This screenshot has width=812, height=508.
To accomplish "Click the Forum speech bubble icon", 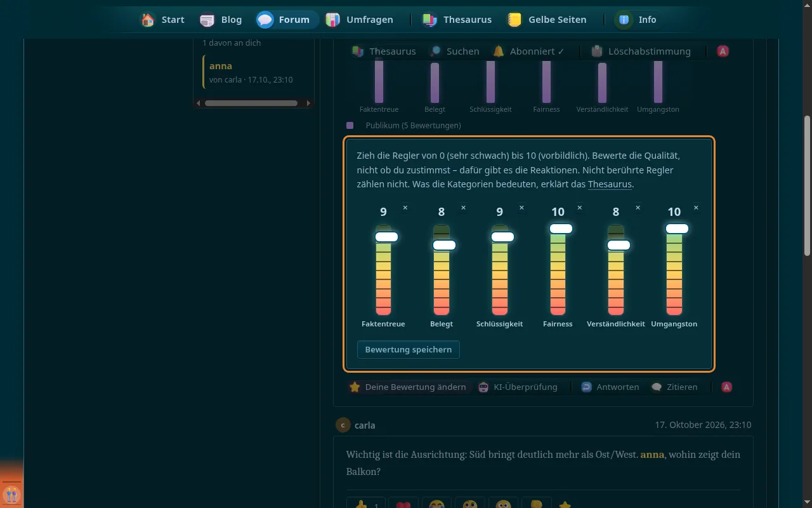I will (x=265, y=20).
